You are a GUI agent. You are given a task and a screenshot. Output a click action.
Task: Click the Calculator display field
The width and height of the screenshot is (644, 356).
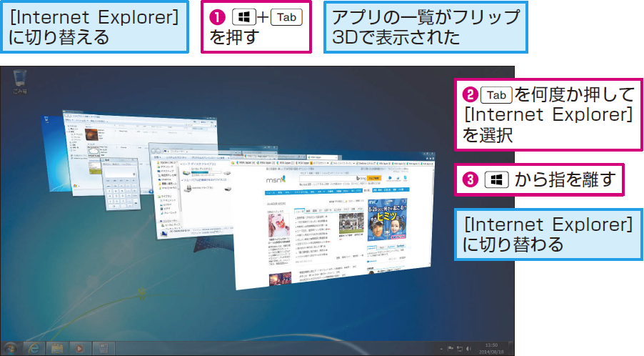click(x=120, y=173)
